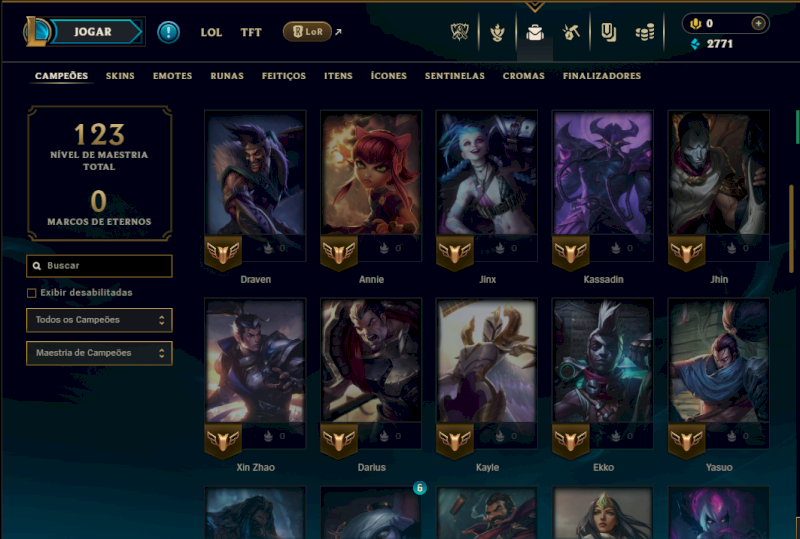This screenshot has height=539, width=800.
Task: Open the Crafting hammer icon
Action: coord(571,33)
